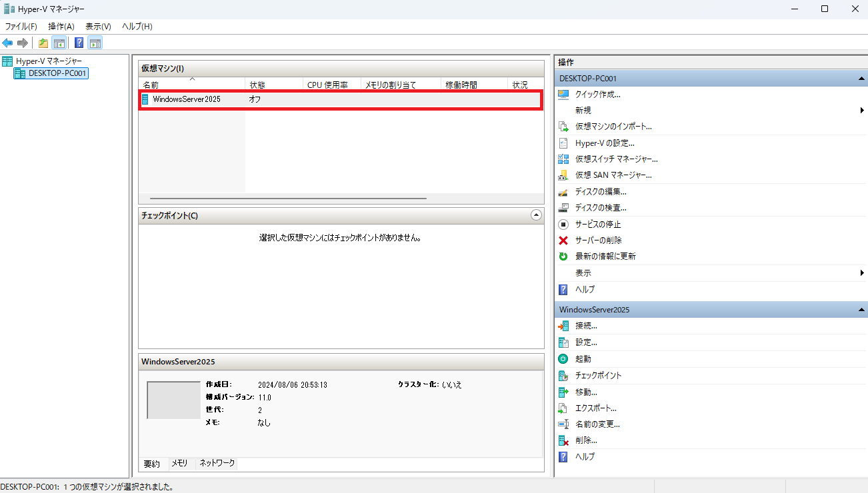Screen dimensions: 868x493
Task: Click the 起動 action link
Action: click(x=583, y=358)
